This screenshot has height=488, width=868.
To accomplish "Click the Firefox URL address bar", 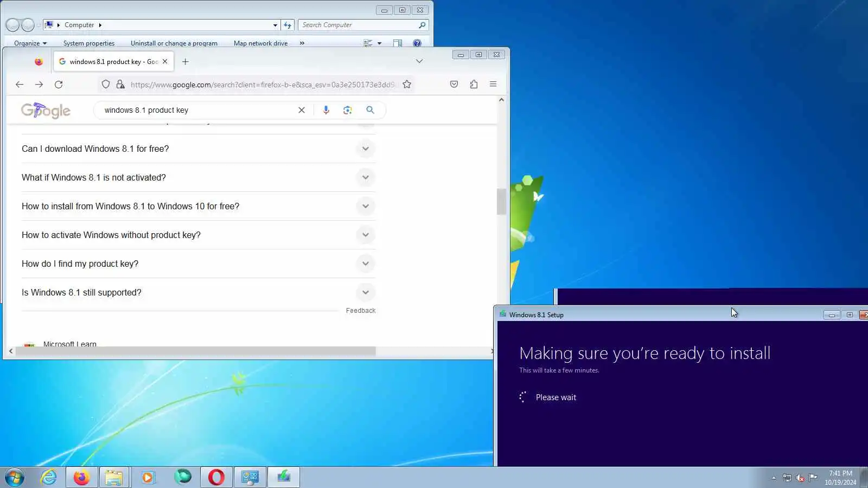I will click(x=263, y=85).
